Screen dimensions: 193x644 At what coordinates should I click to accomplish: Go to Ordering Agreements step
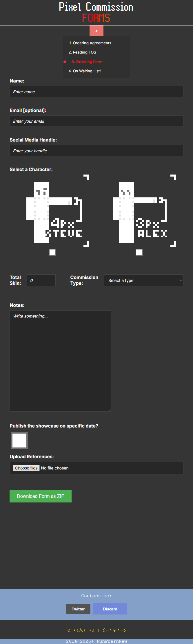point(90,43)
